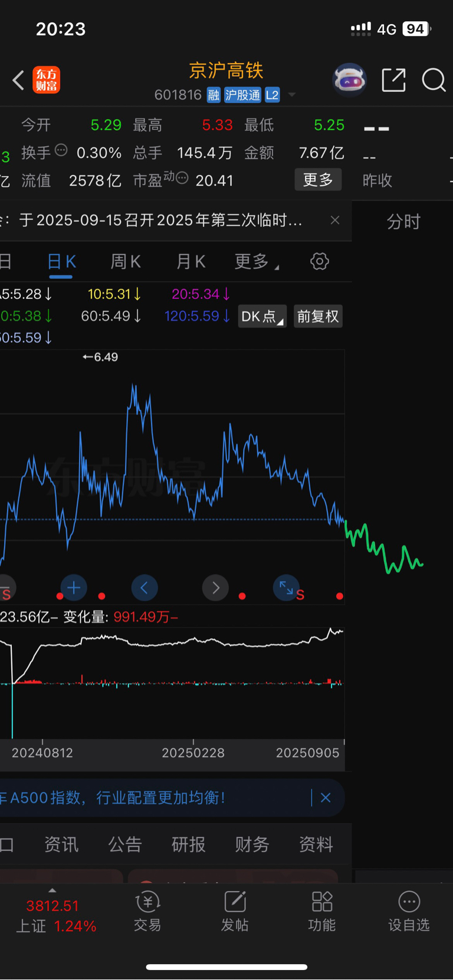
Task: Move chart left with back chevron
Action: click(145, 588)
